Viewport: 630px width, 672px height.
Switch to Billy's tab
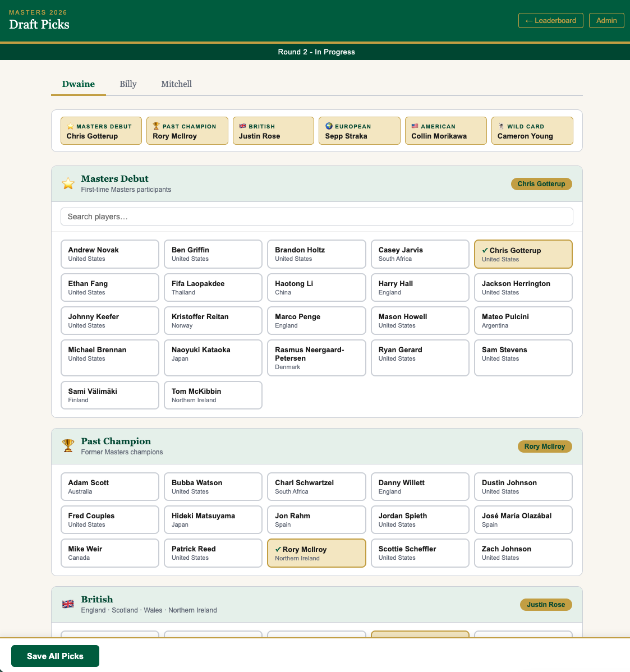128,84
